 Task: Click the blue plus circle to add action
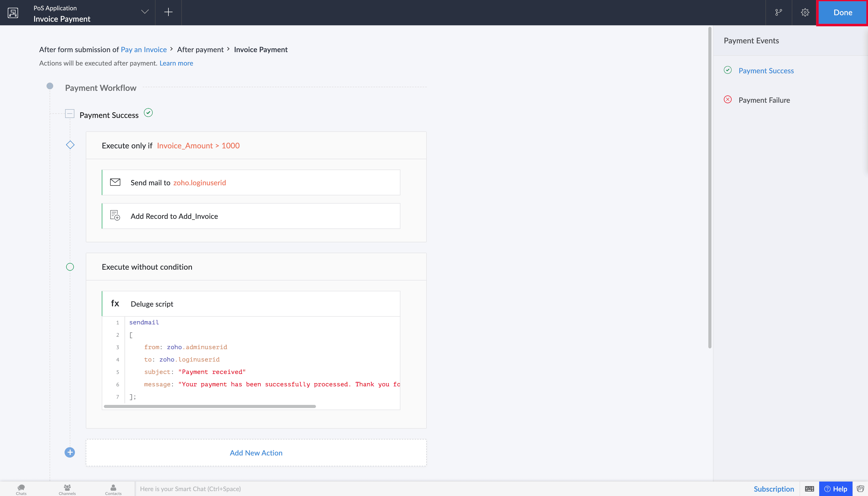[70, 452]
